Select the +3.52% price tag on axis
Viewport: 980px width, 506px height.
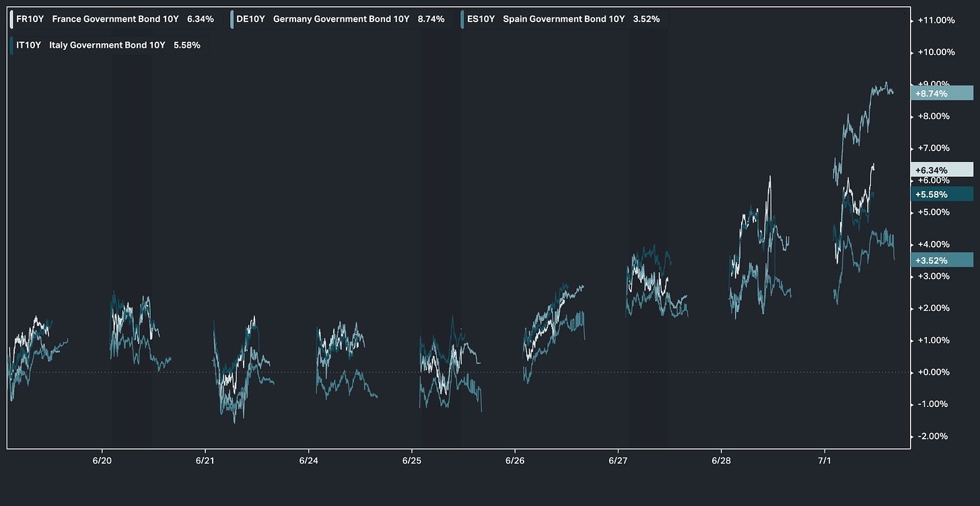pyautogui.click(x=942, y=260)
